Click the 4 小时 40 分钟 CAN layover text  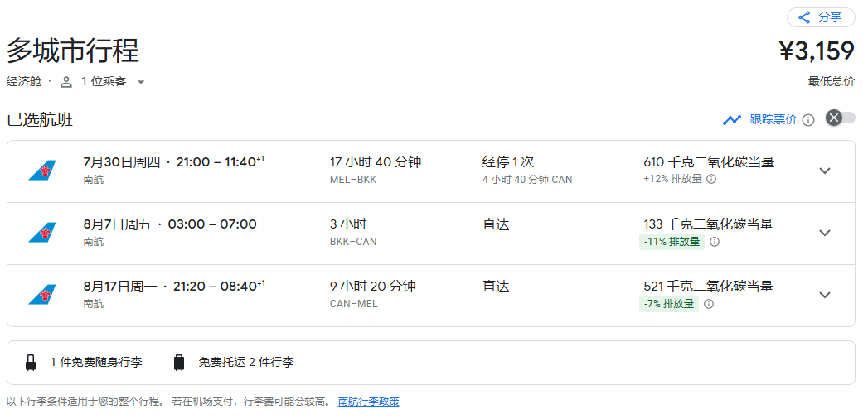[527, 180]
